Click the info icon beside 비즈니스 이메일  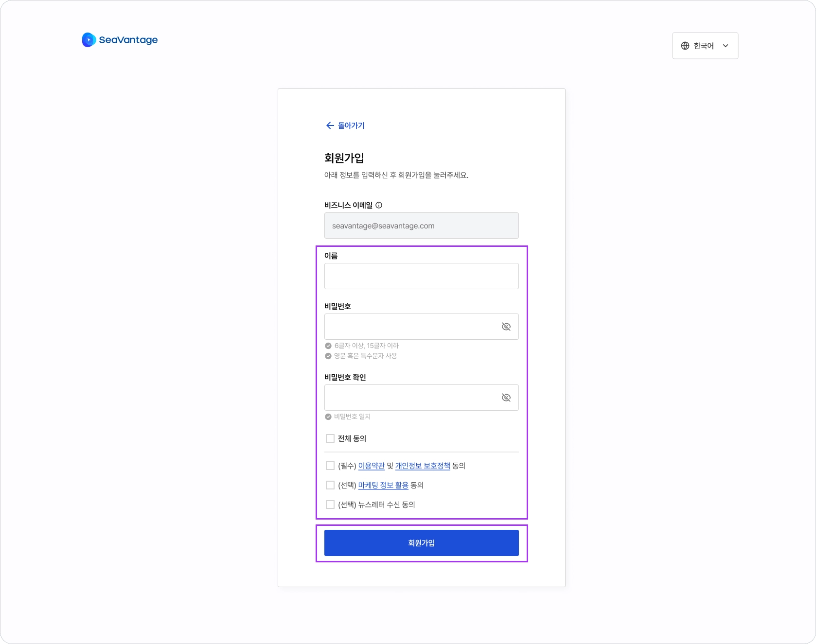pyautogui.click(x=379, y=205)
